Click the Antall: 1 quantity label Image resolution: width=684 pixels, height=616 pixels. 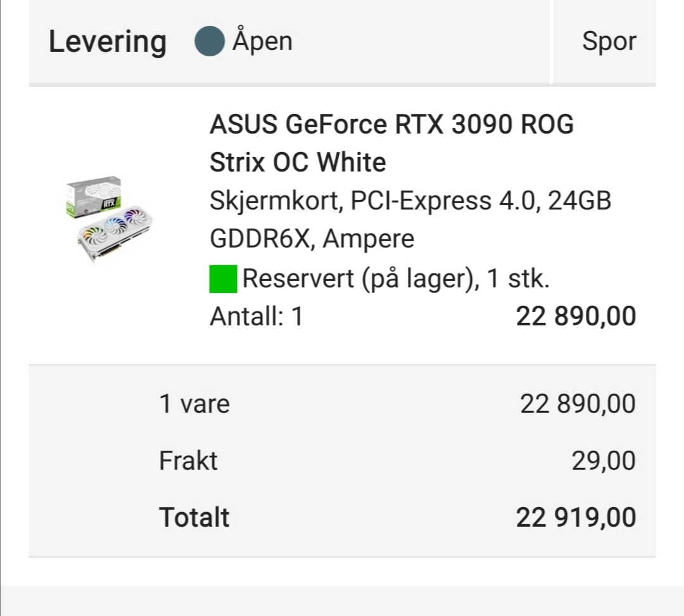coord(256,316)
